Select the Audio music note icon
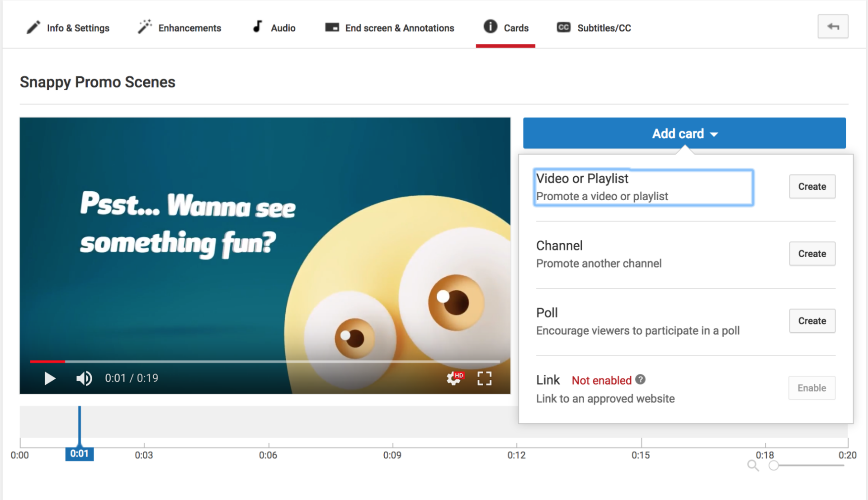Image resolution: width=868 pixels, height=500 pixels. tap(257, 27)
